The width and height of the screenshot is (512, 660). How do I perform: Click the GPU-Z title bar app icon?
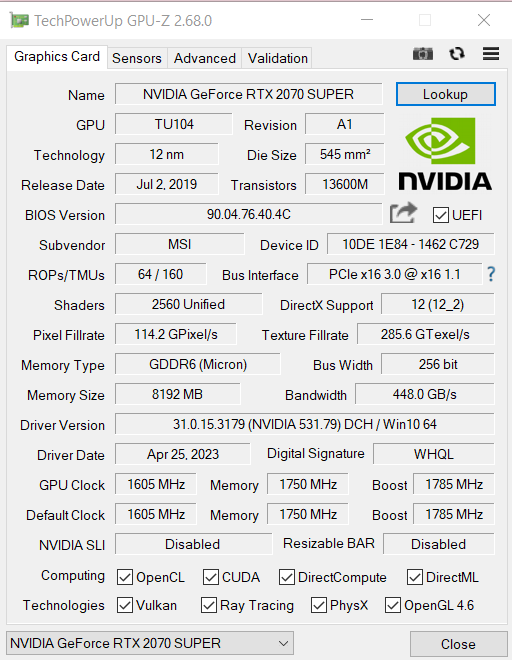pos(20,20)
